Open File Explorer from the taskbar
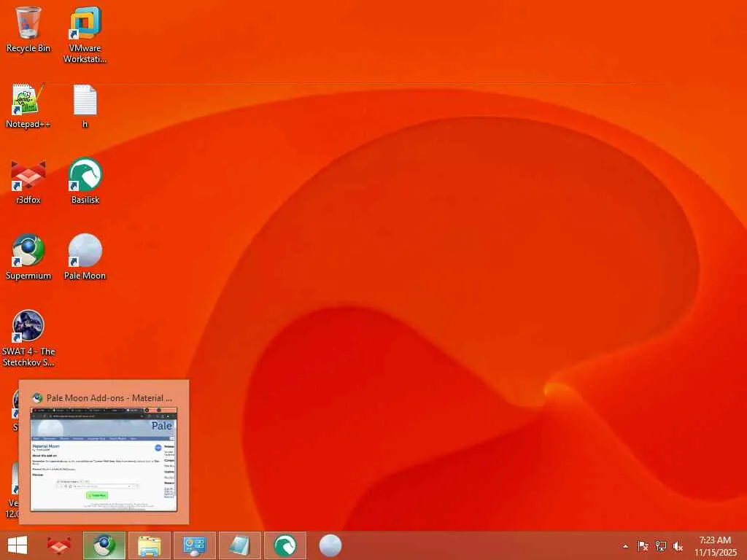The width and height of the screenshot is (747, 560). click(149, 545)
